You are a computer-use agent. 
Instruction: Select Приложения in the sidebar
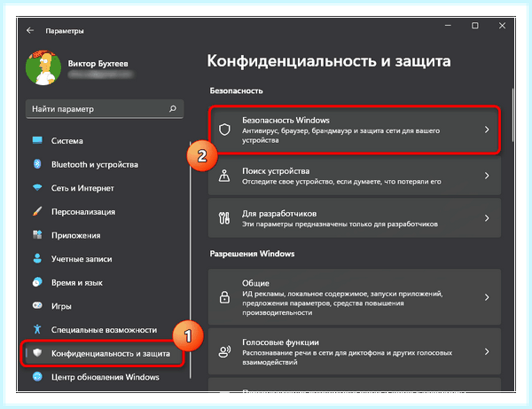[x=75, y=235]
